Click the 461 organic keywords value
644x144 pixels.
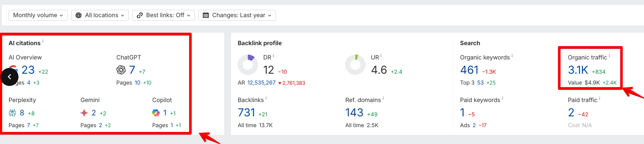469,70
